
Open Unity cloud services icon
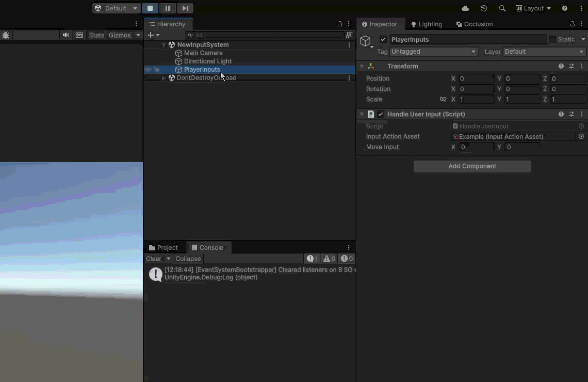tap(465, 8)
